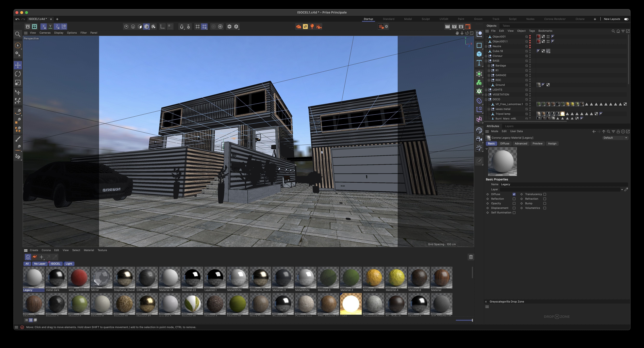Start Corona interactive rendering via orange cloud icon
This screenshot has height=348, width=644.
click(x=299, y=26)
